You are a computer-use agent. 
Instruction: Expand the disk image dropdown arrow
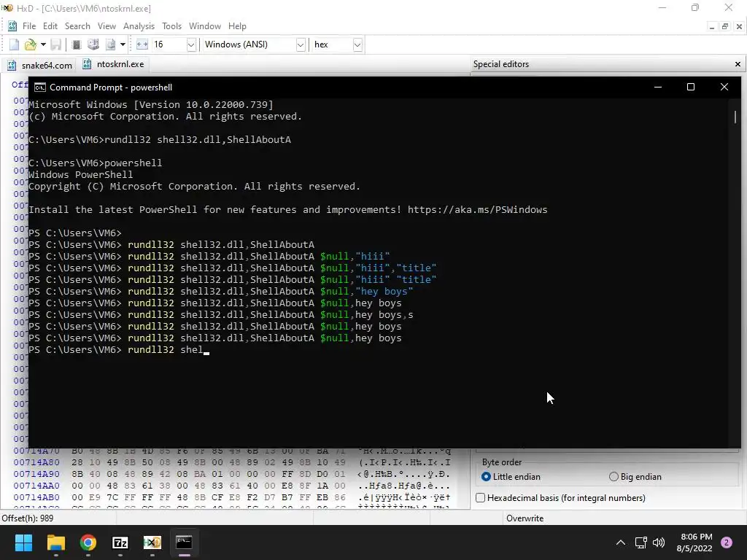123,44
